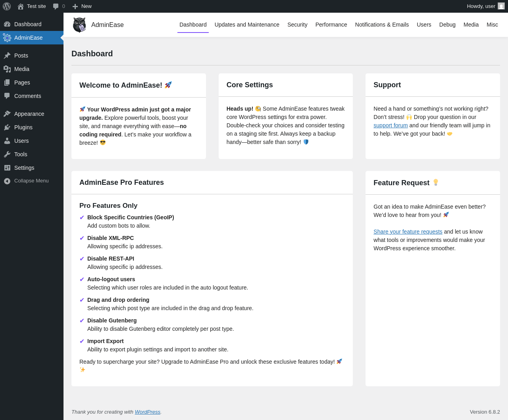The height and width of the screenshot is (420, 508).
Task: Click the rocket emoji in Welcome heading
Action: 168,85
